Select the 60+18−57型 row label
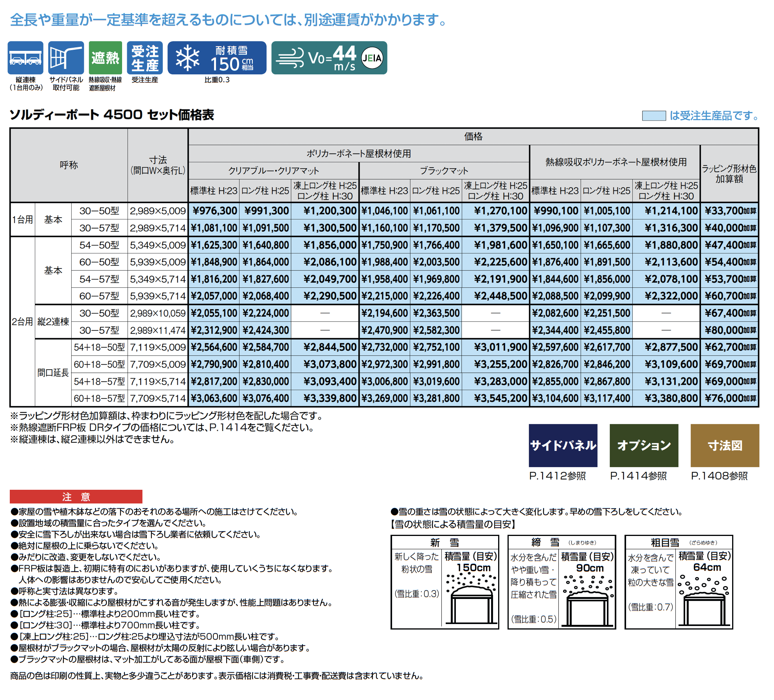 [99, 399]
